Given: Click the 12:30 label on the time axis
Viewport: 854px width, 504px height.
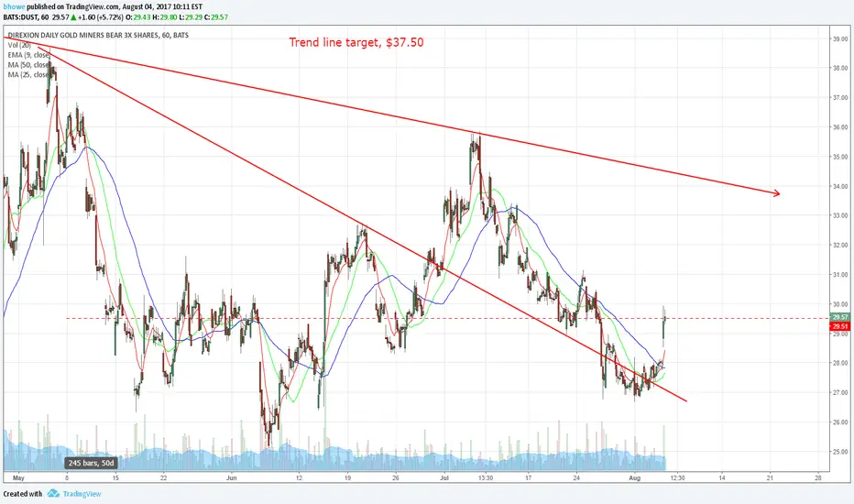Looking at the screenshot, I should pos(677,477).
